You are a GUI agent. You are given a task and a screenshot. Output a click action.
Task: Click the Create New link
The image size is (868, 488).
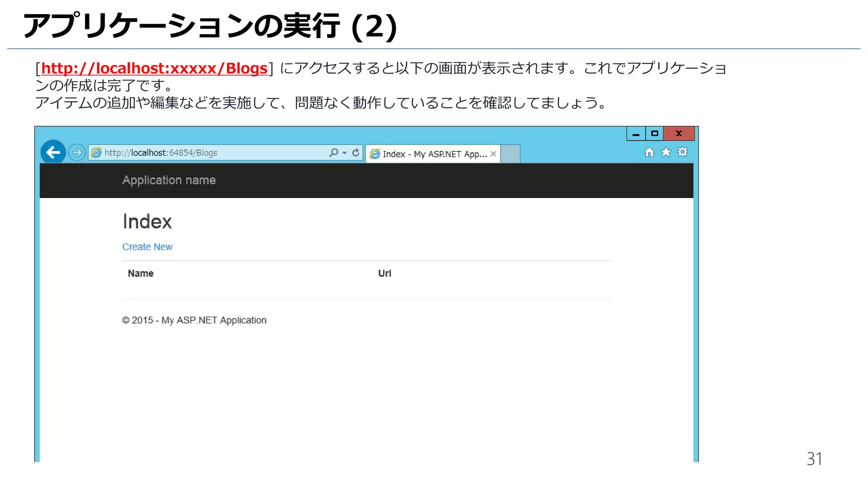147,247
